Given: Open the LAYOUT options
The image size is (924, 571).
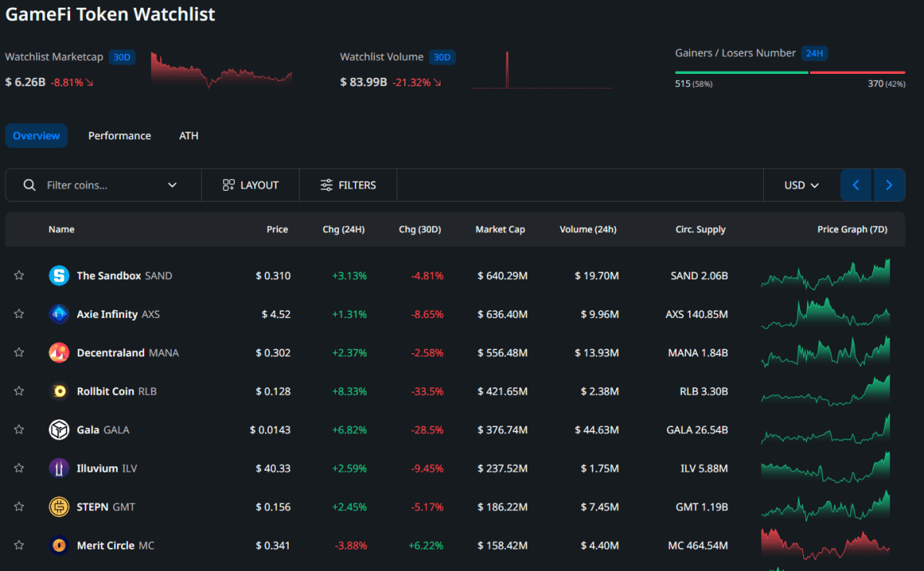Looking at the screenshot, I should click(250, 185).
